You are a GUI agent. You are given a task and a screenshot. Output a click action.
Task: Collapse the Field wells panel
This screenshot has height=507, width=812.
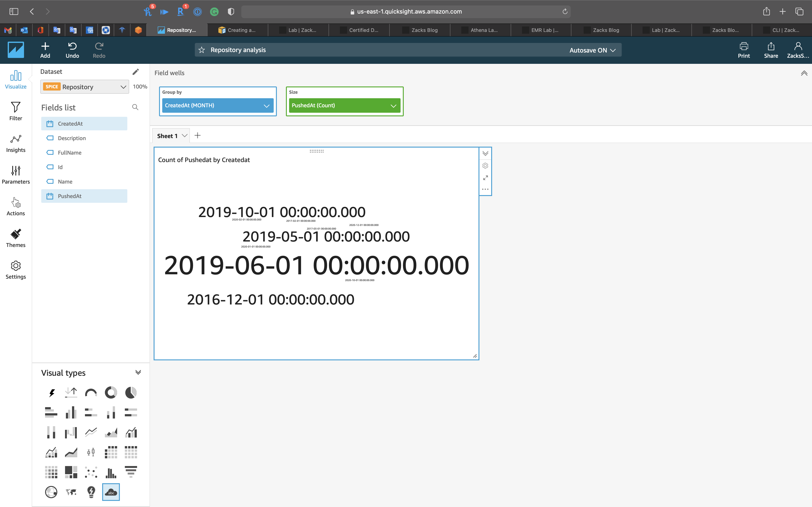pyautogui.click(x=804, y=73)
